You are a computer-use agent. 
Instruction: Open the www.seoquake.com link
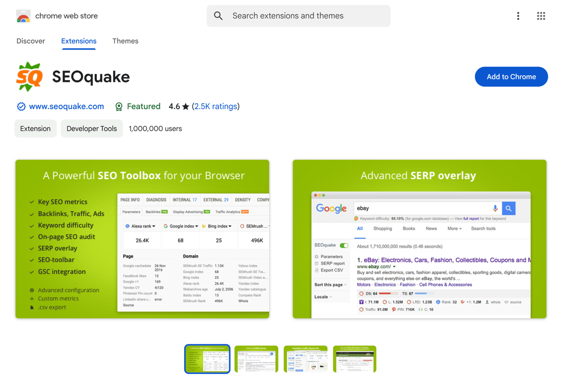67,106
